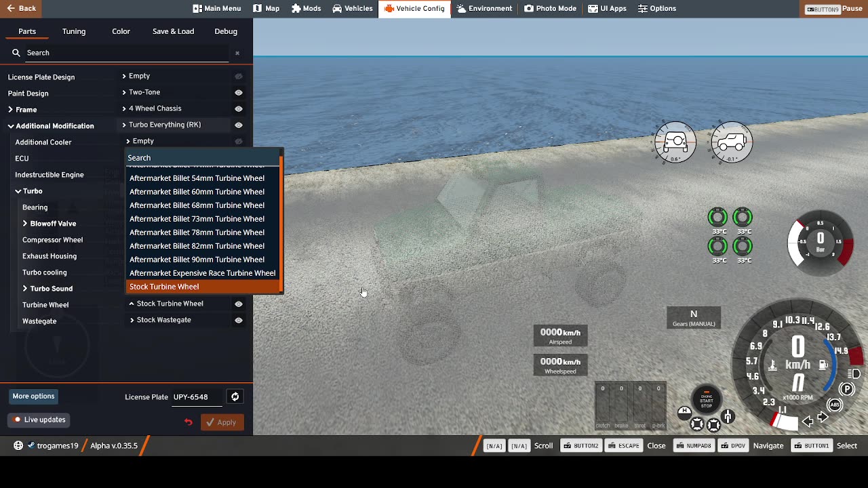Close the Stock Turbine Wheel dropdown
The image size is (868, 488).
[179, 304]
